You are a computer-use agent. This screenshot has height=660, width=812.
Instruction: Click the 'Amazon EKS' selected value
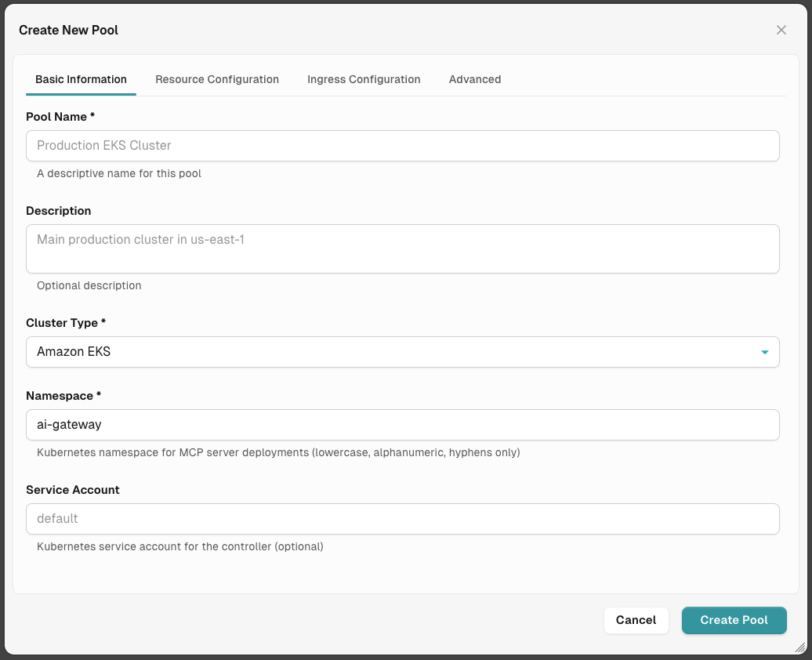73,352
